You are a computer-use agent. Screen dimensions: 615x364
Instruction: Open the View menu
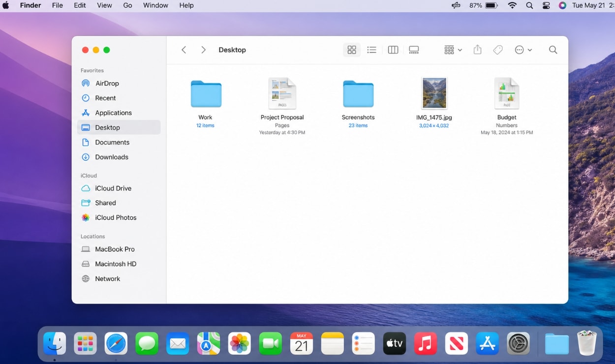(104, 5)
